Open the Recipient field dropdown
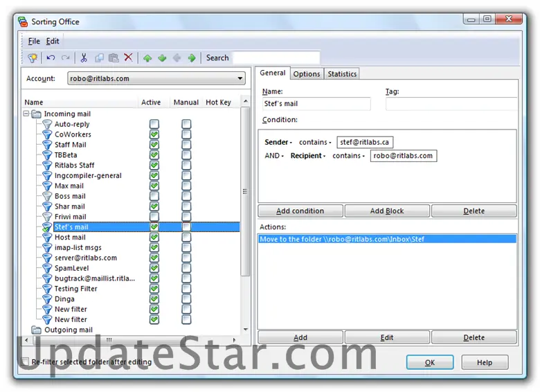 click(x=308, y=156)
